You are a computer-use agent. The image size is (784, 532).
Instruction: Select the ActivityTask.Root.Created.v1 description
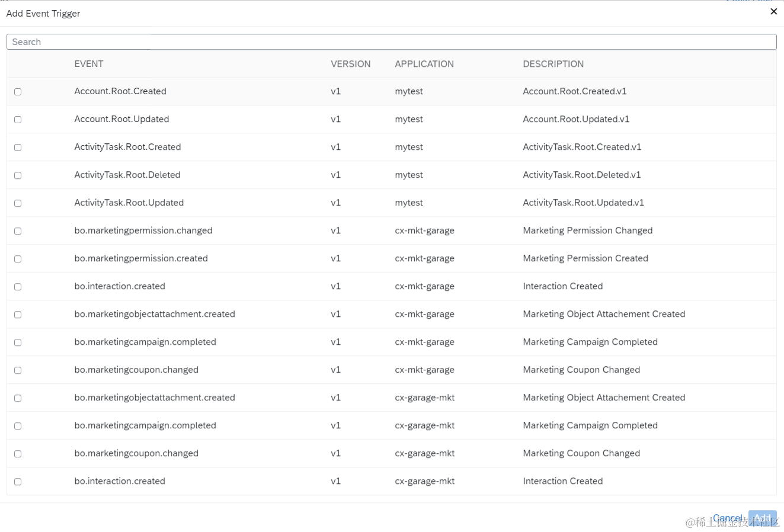(582, 147)
